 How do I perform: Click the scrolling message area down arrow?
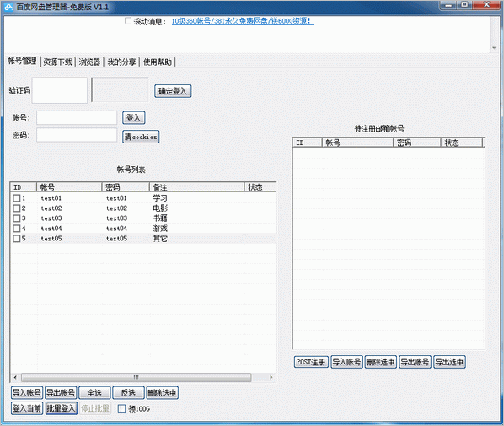[x=495, y=48]
